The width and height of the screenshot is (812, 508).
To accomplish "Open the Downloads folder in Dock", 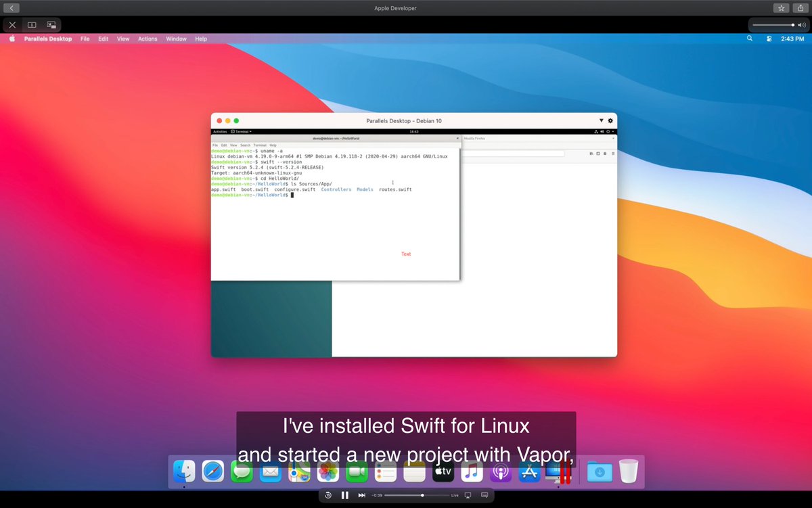I will click(600, 471).
